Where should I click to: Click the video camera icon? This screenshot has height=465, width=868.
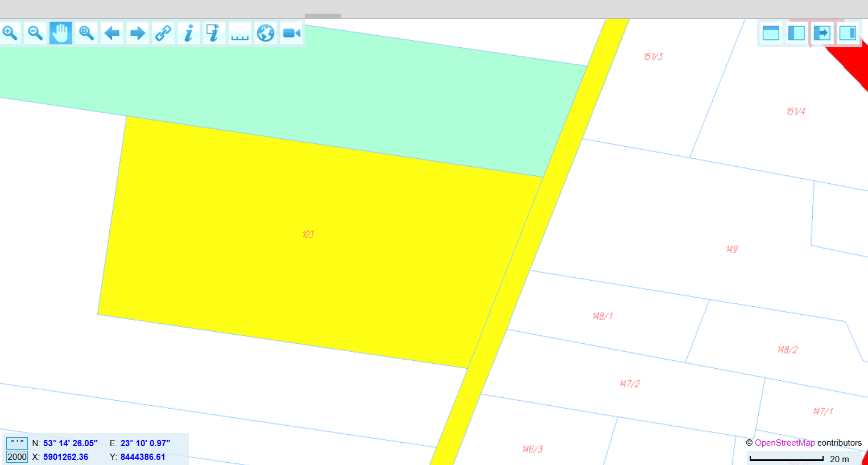(291, 33)
